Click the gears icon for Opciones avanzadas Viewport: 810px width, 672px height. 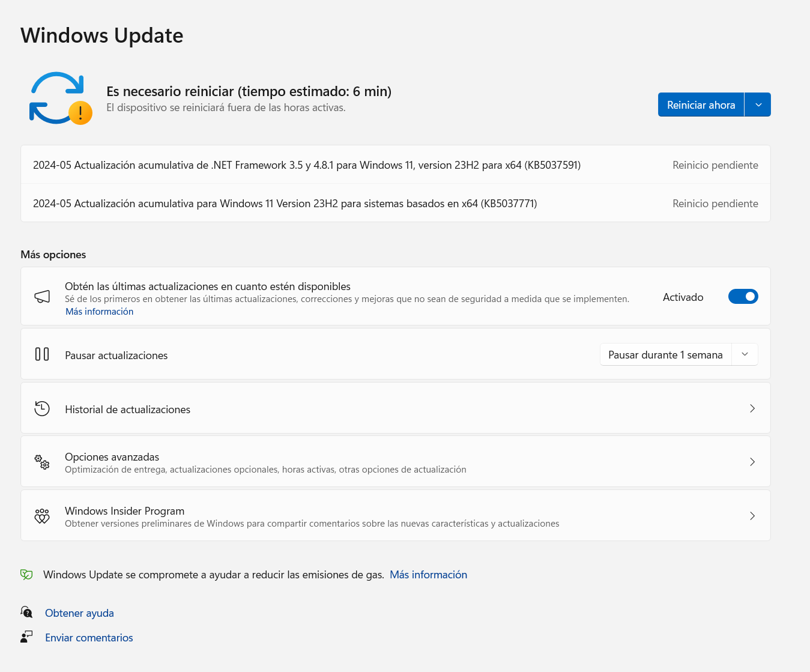click(42, 462)
